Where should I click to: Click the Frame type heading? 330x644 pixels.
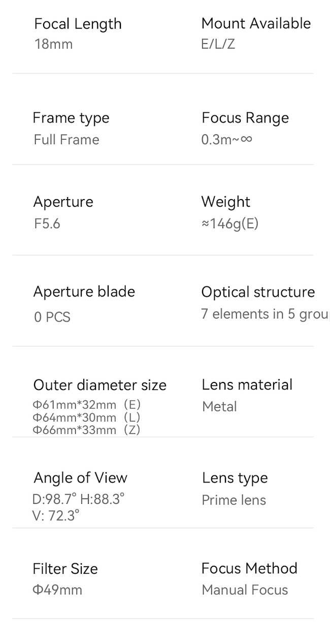(71, 118)
